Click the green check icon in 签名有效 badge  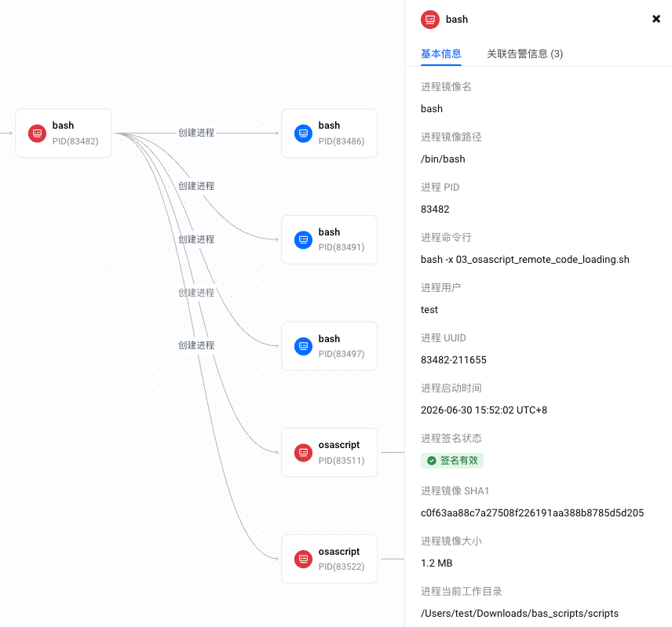tap(432, 461)
